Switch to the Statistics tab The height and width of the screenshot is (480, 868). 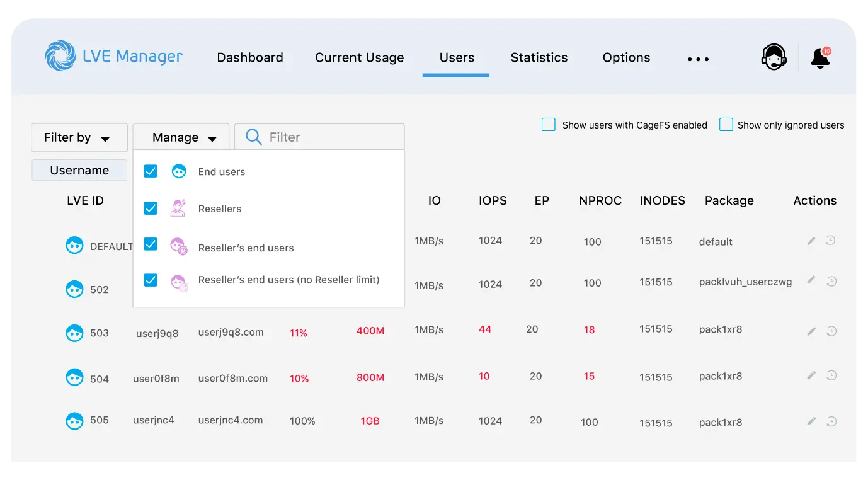[x=539, y=57]
